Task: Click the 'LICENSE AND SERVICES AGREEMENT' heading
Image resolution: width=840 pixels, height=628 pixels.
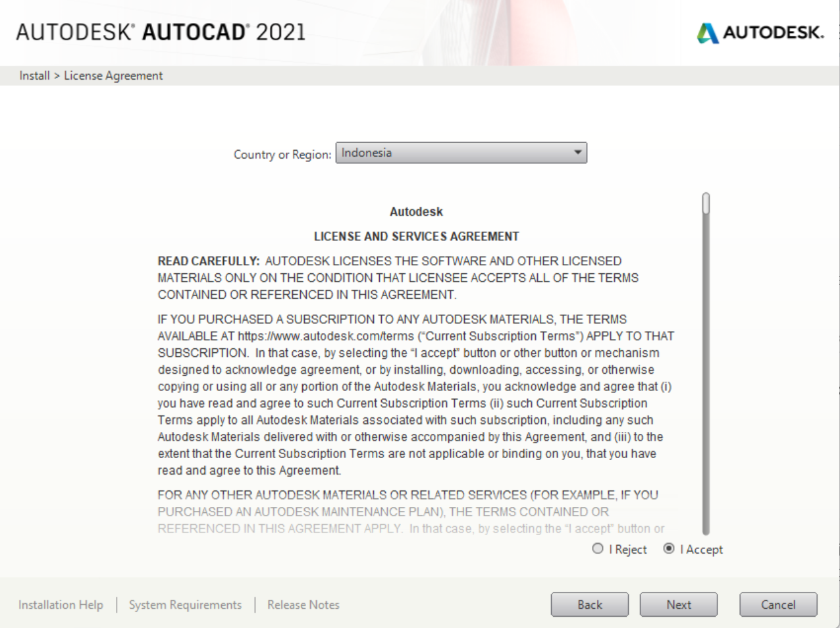Action: pos(416,236)
